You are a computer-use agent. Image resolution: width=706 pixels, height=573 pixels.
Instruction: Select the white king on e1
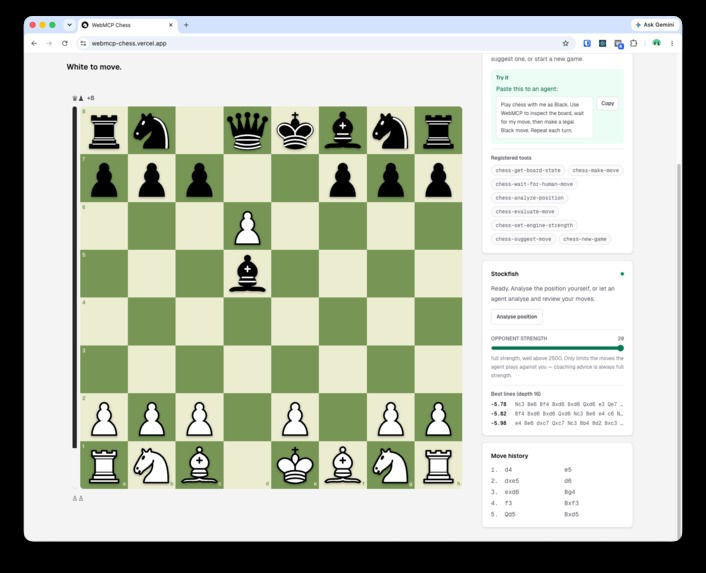pyautogui.click(x=295, y=465)
